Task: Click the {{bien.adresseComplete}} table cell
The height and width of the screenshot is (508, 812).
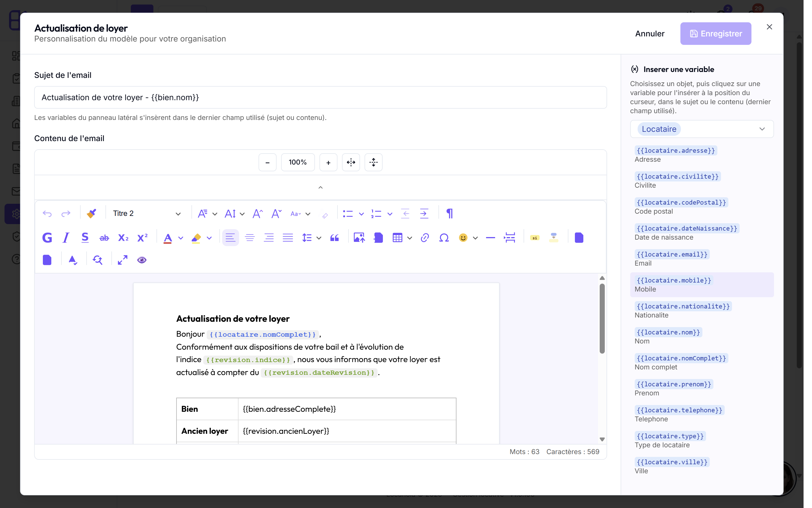Action: pyautogui.click(x=347, y=409)
